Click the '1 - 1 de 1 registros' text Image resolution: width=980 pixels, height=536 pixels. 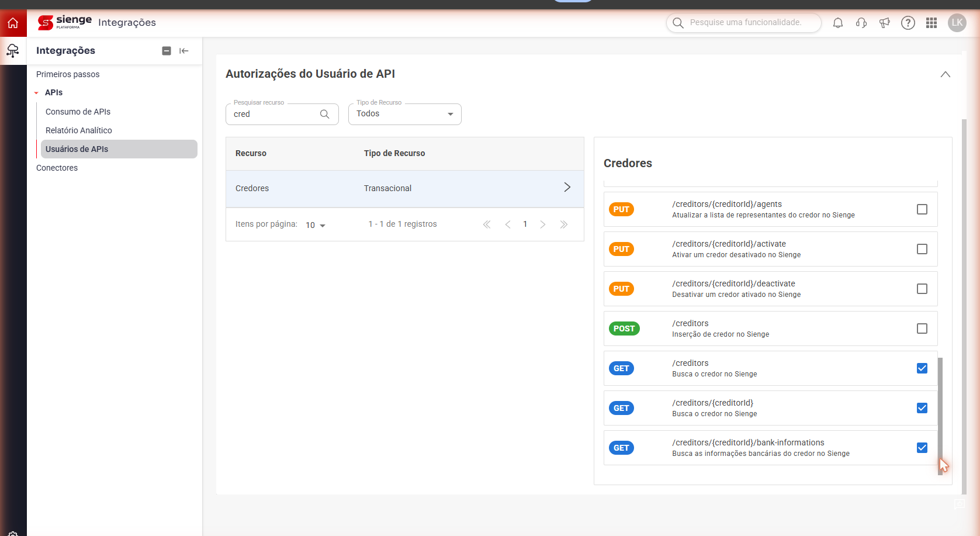click(403, 224)
